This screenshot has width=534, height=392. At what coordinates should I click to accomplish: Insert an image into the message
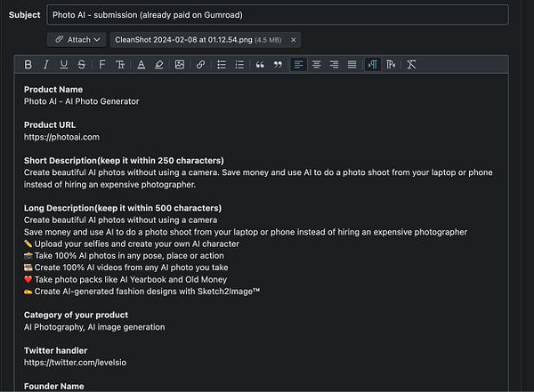[180, 64]
